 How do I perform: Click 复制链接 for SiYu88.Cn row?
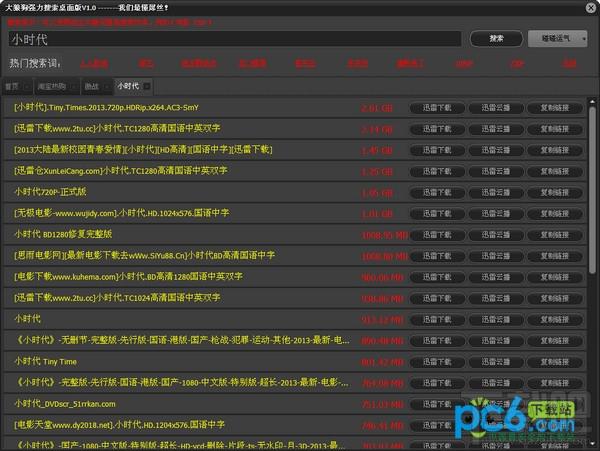pyautogui.click(x=555, y=256)
